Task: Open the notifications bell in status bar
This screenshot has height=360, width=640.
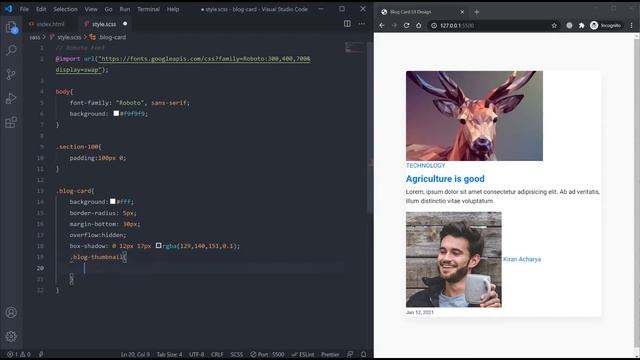Action: (363, 354)
